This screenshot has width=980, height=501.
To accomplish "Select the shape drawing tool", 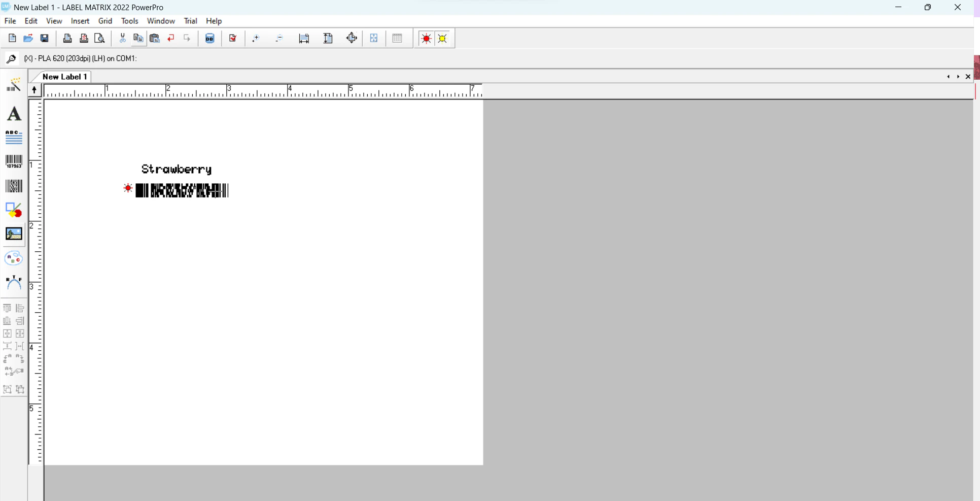I will tap(14, 210).
